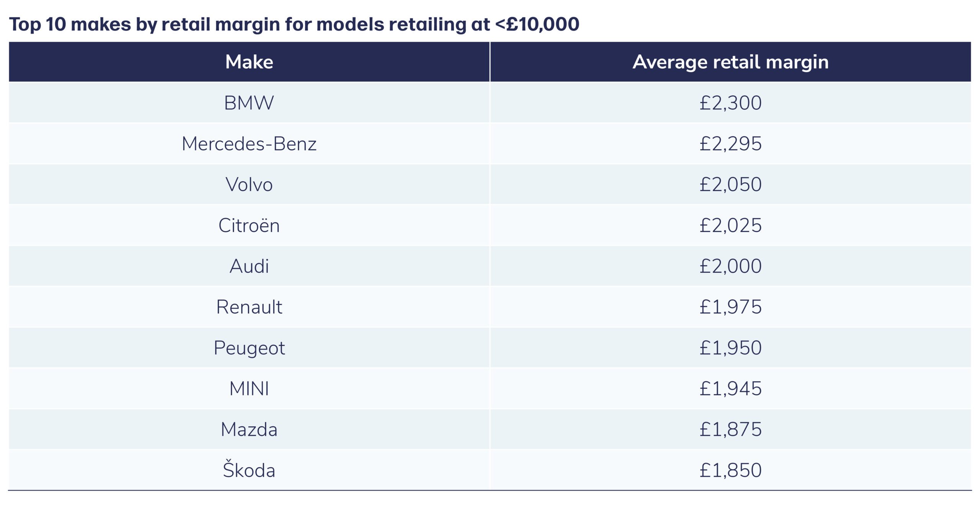Click the Average retail margin column header
This screenshot has height=512, width=980.
(730, 62)
